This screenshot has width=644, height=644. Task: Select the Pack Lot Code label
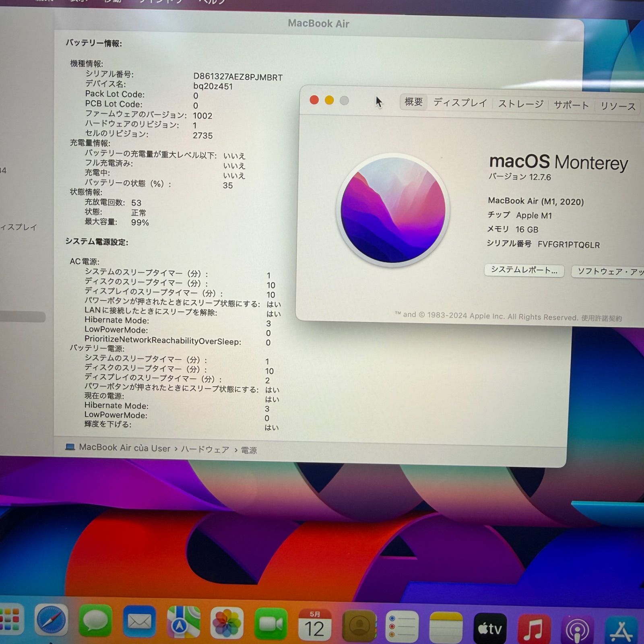pyautogui.click(x=115, y=94)
